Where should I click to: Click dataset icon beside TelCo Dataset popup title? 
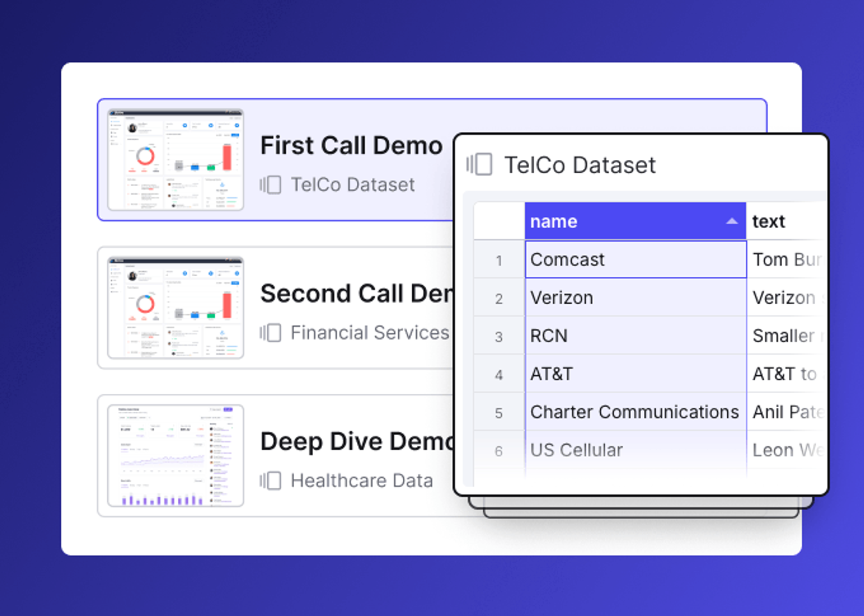[480, 164]
